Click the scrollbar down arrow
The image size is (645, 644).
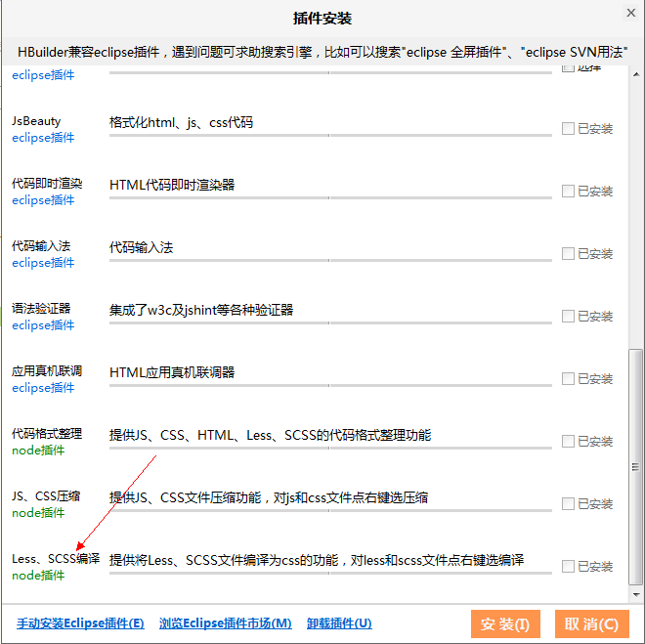pos(636,595)
